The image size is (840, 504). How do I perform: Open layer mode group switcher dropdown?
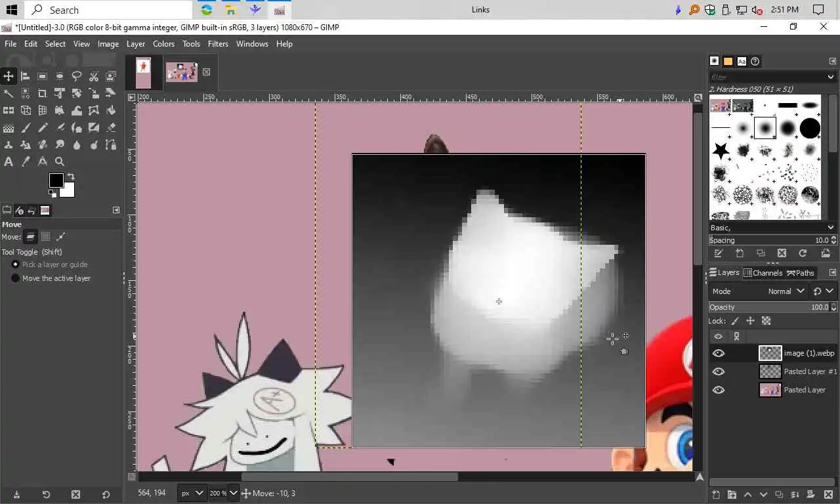click(824, 291)
